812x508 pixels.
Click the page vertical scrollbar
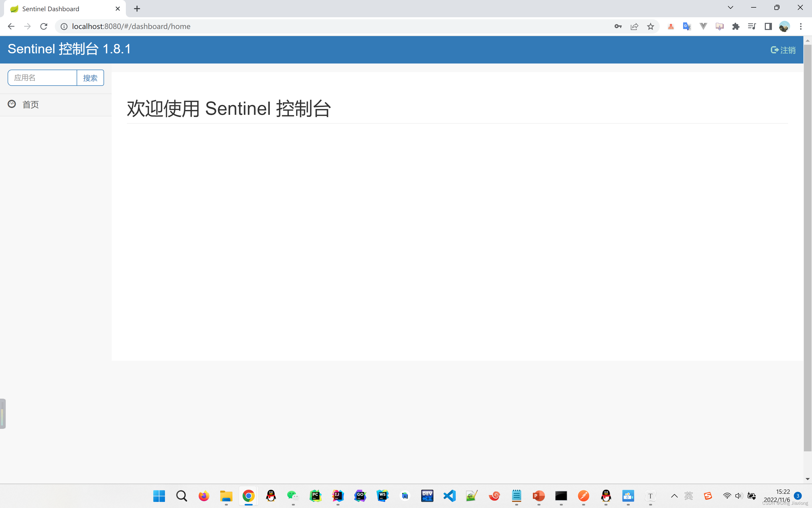tap(808, 248)
